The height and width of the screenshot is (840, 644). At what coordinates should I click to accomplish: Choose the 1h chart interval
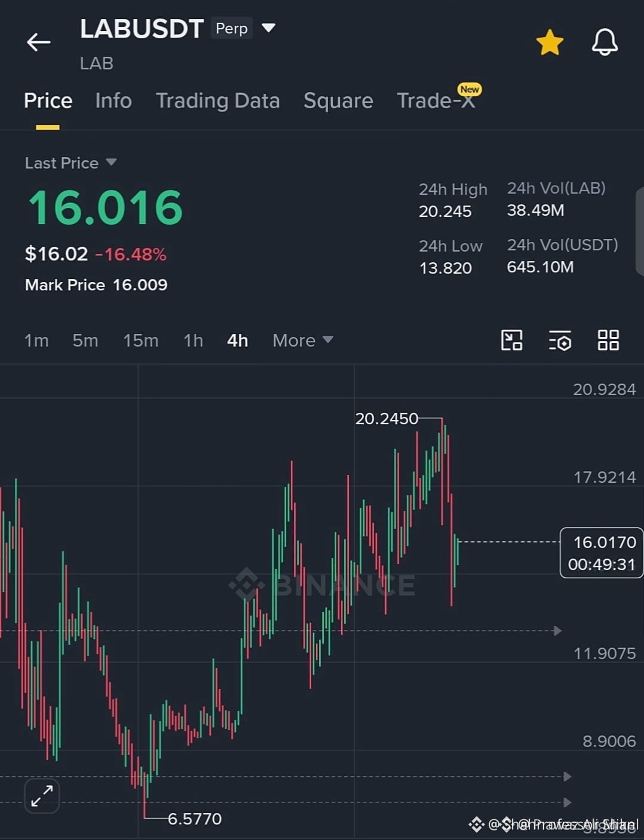[x=193, y=341]
